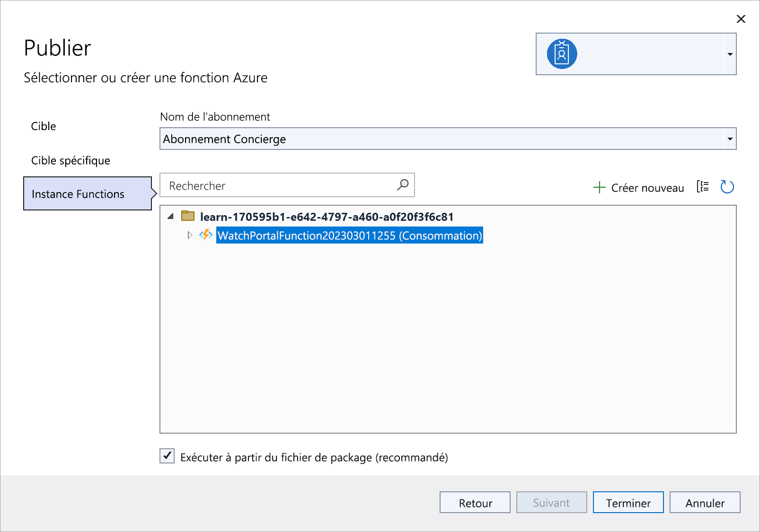Screen dimensions: 760x532
Task: Open the account selector dropdown arrow
Action: [x=730, y=54]
